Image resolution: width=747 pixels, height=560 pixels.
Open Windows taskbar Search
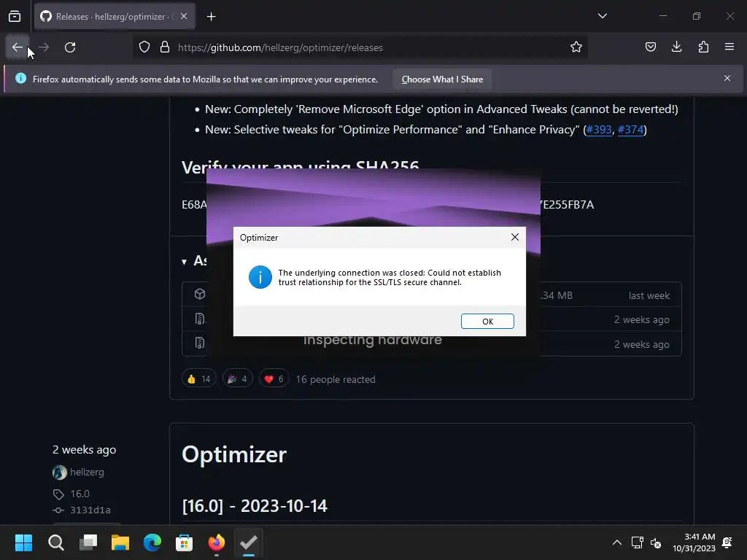(x=55, y=542)
